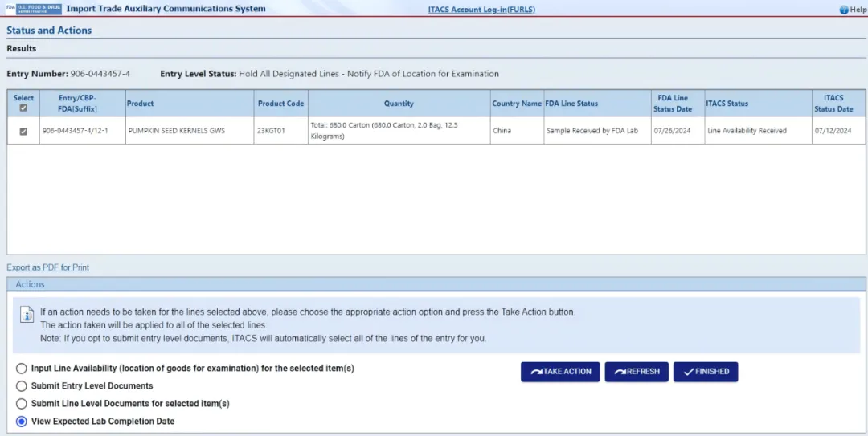Click the Help question mark icon
The width and height of the screenshot is (868, 436).
844,10
